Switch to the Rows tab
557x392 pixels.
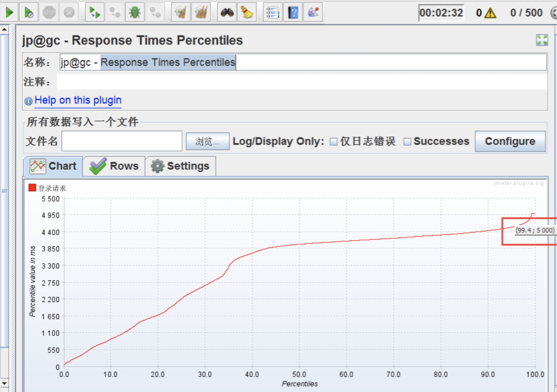(x=114, y=166)
